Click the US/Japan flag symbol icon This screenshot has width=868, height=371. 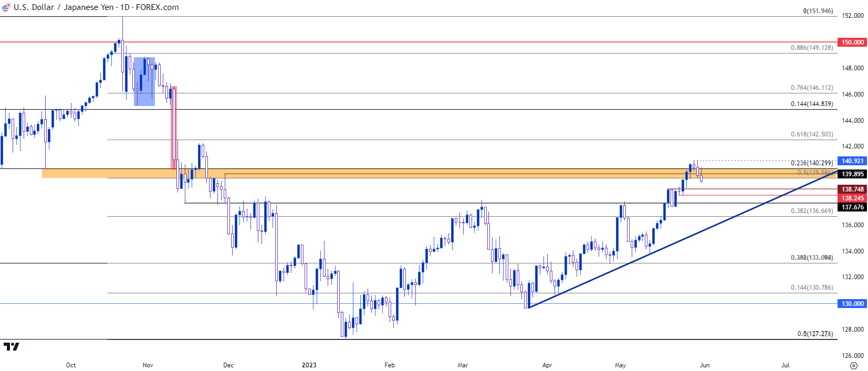click(x=6, y=7)
